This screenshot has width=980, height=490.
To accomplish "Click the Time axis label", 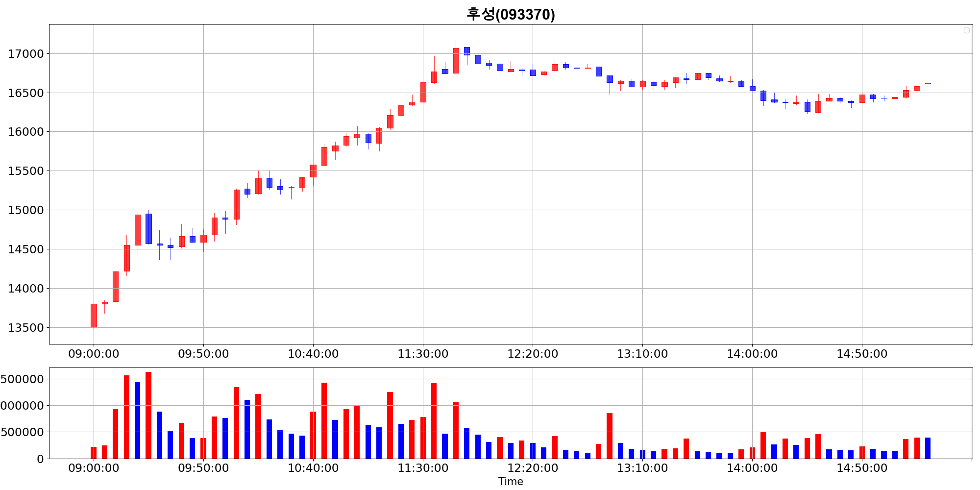I will point(511,482).
